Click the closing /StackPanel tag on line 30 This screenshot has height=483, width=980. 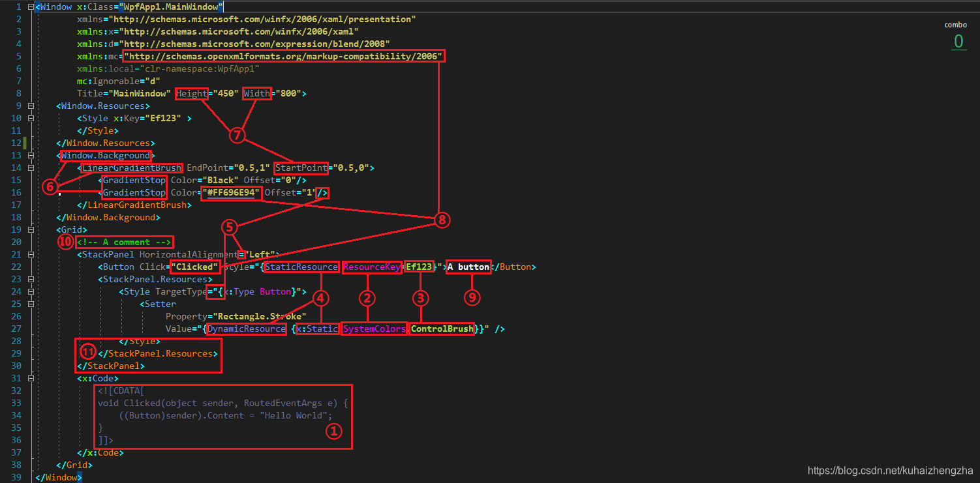pyautogui.click(x=111, y=366)
